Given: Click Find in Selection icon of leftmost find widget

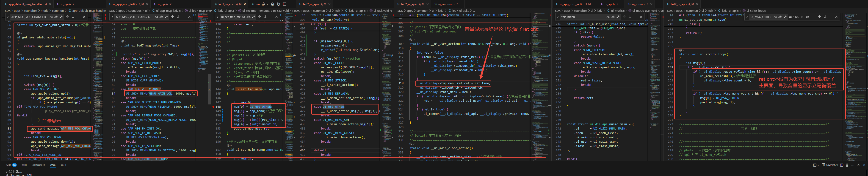Looking at the screenshot, I should pyautogui.click(x=78, y=17).
